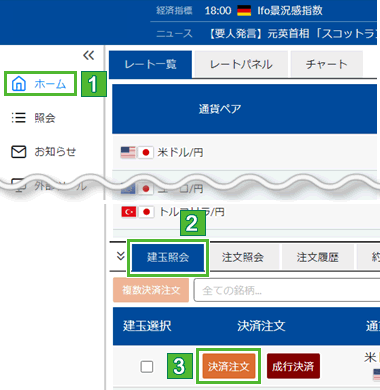380x390 pixels.
Task: Click the 複数決済注文 button
Action: tap(151, 290)
